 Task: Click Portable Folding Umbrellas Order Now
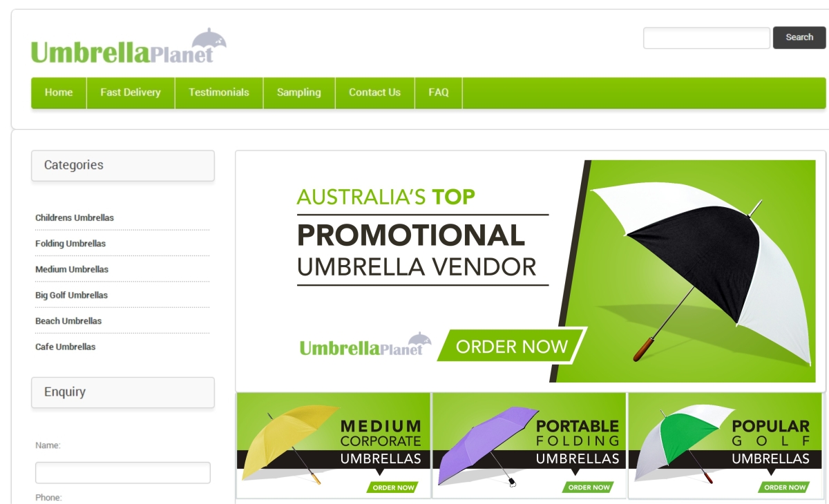[589, 487]
